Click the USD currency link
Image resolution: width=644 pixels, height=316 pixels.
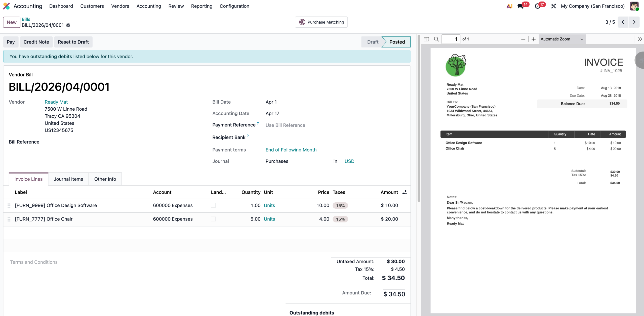(349, 161)
